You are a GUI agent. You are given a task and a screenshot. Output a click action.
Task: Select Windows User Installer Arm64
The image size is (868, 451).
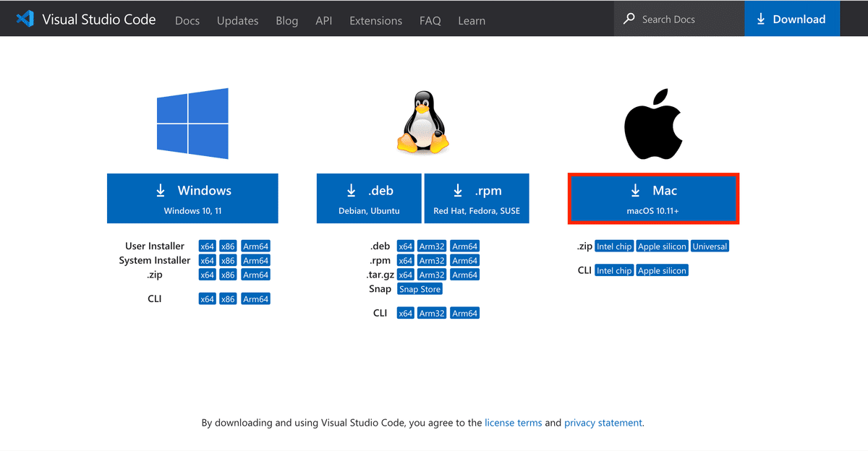255,246
